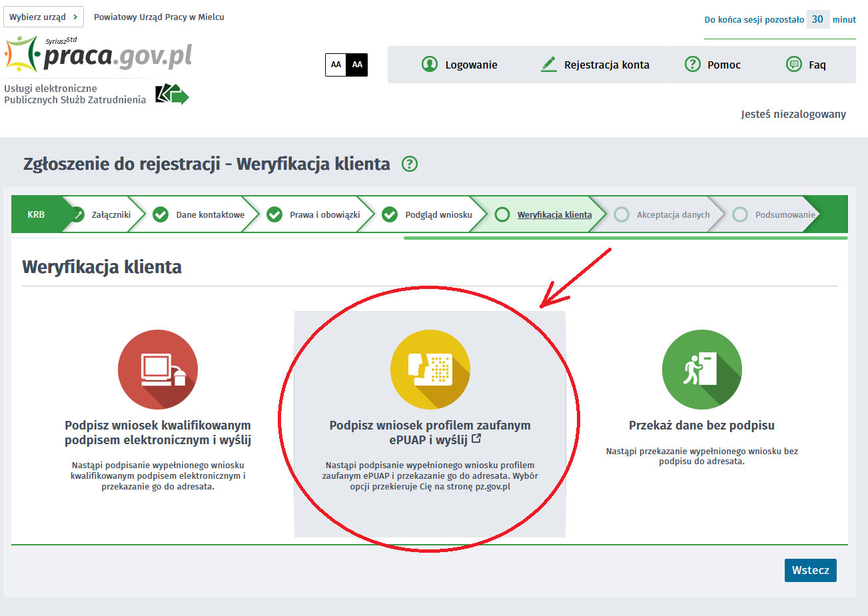The width and height of the screenshot is (868, 616).
Task: Click the Powiatowy Urząd Pracy w Mielcu text
Action: [x=159, y=17]
